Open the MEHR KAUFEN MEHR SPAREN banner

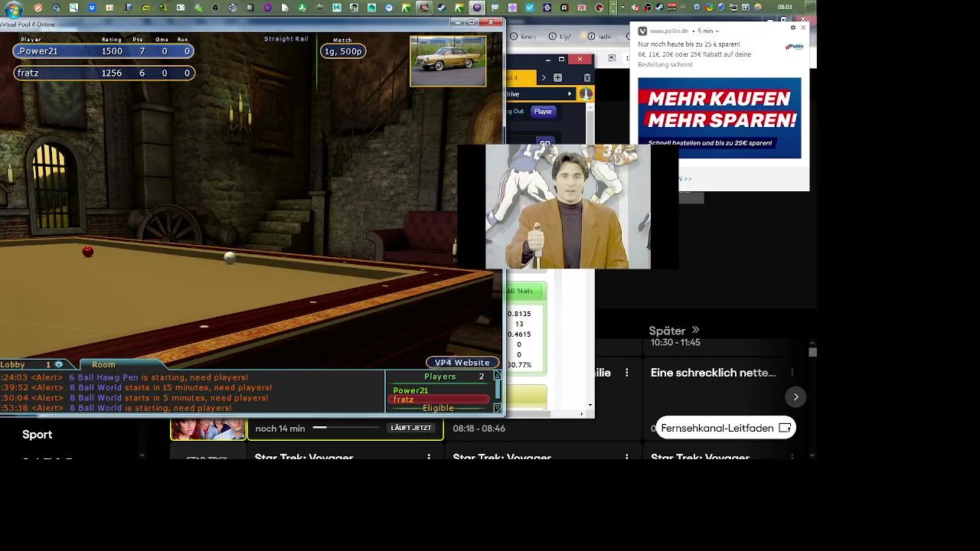(x=720, y=117)
